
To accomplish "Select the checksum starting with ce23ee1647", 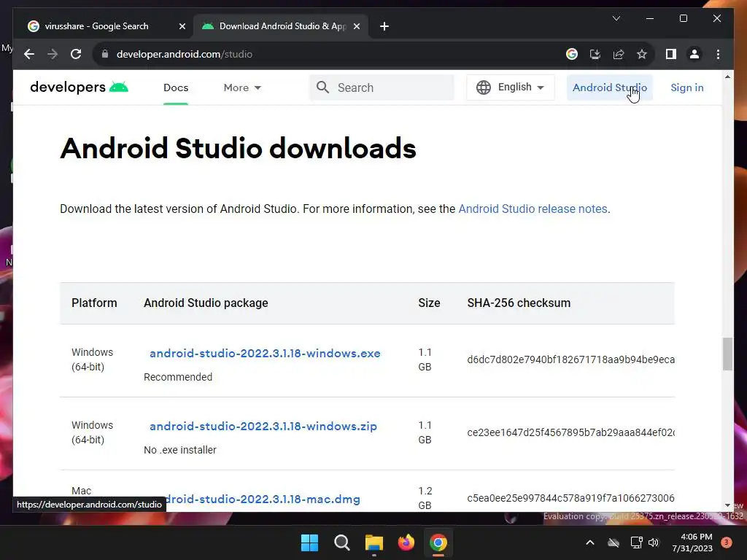I will [x=570, y=432].
